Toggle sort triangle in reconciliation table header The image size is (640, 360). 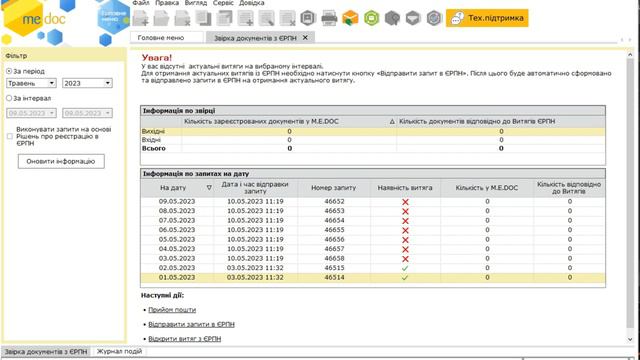tap(392, 121)
